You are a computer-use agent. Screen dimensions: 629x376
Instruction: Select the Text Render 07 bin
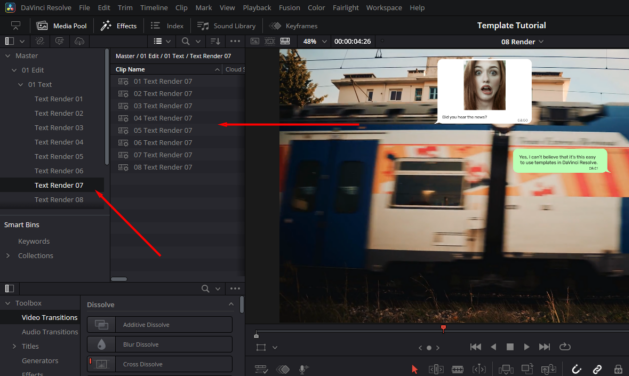click(x=59, y=185)
